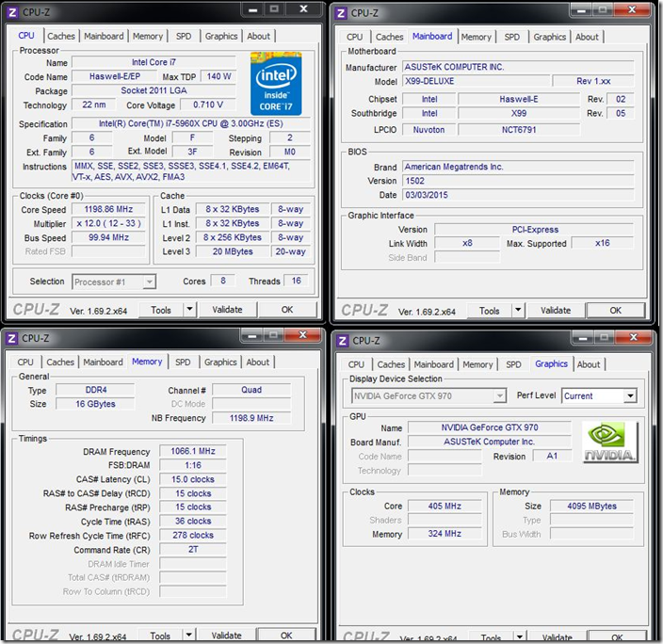Switch to Caches tab in the CPU window
The width and height of the screenshot is (663, 644).
61,37
